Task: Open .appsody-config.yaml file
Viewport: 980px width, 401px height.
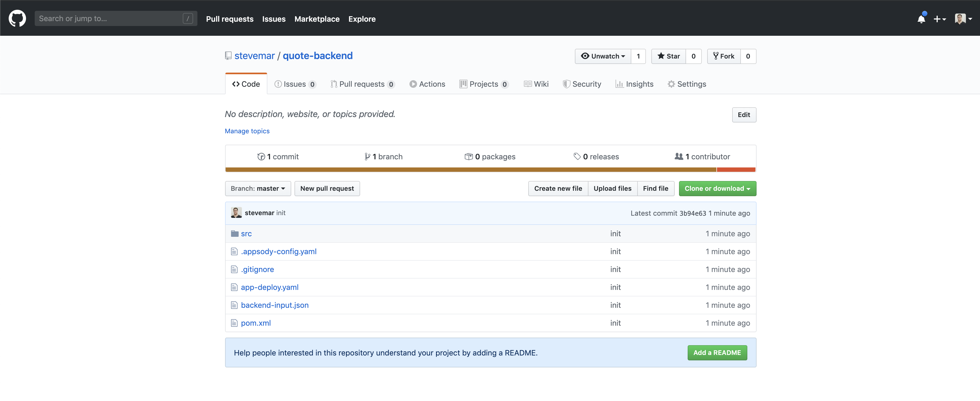Action: [278, 251]
